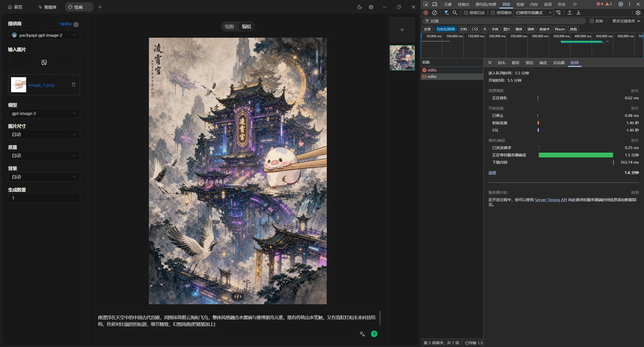The height and width of the screenshot is (347, 644).
Task: Toggle device toolbar icon in DevTools
Action: coord(434,4)
